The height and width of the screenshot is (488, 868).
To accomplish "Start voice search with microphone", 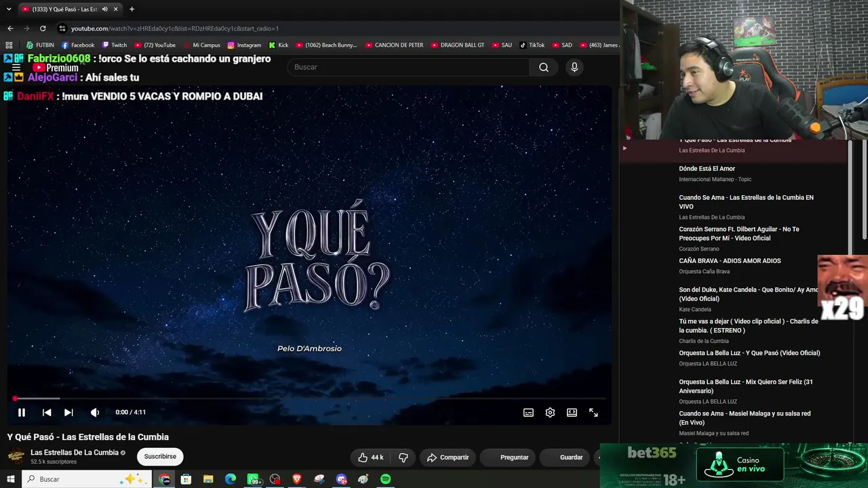I will point(574,67).
